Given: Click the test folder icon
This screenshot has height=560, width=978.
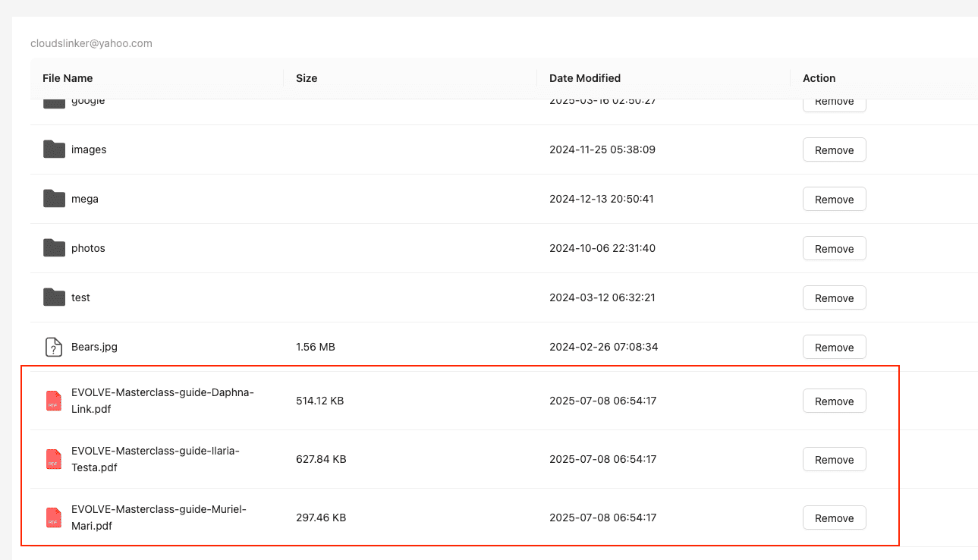Looking at the screenshot, I should pos(54,297).
